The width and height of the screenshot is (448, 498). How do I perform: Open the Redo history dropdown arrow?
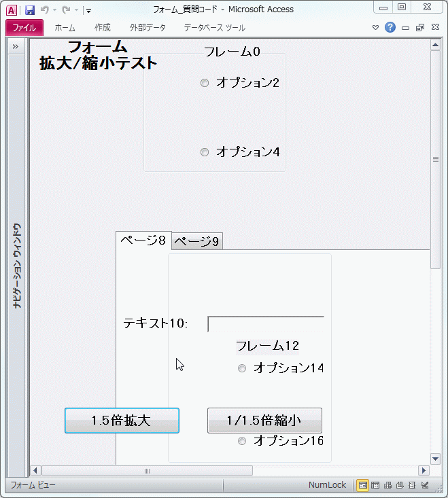pos(76,10)
